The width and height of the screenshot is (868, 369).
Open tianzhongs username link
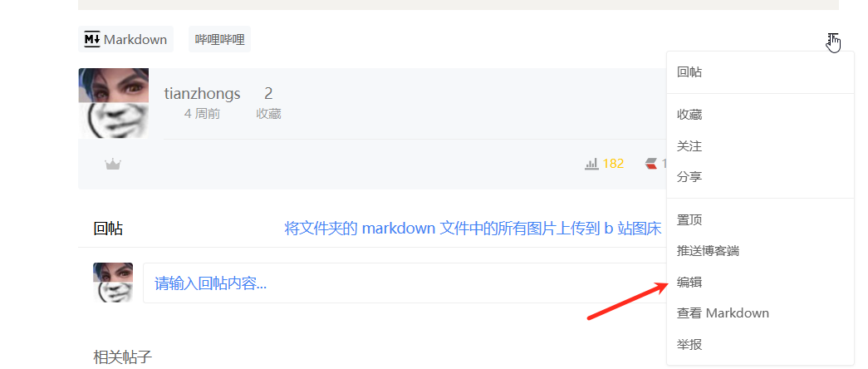(x=202, y=94)
